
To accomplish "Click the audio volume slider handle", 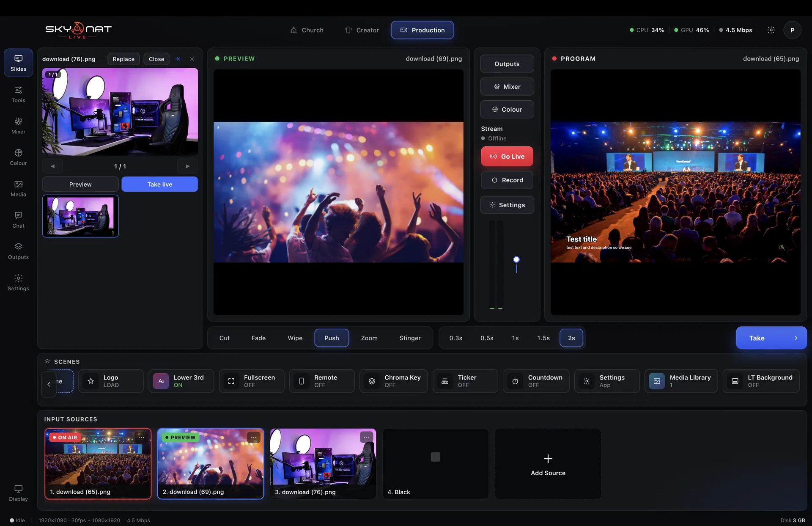I will pyautogui.click(x=516, y=259).
